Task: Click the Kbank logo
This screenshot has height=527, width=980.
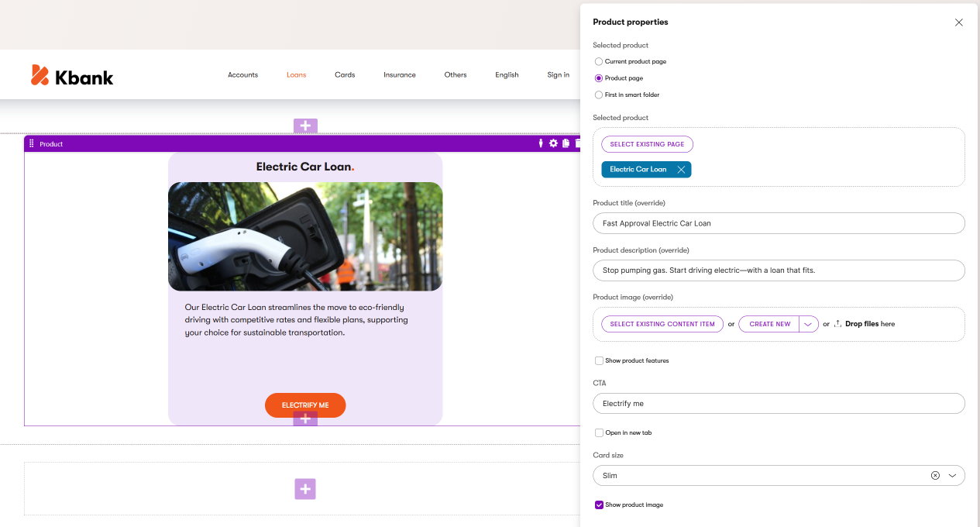Action: pyautogui.click(x=71, y=74)
